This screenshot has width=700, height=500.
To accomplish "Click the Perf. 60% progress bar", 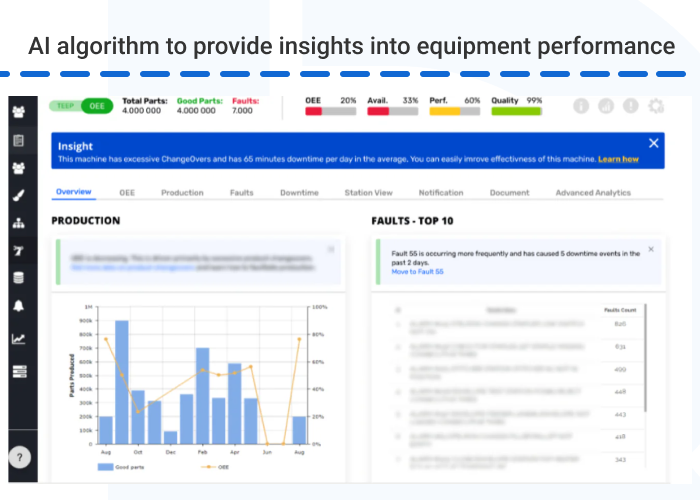I will [454, 112].
